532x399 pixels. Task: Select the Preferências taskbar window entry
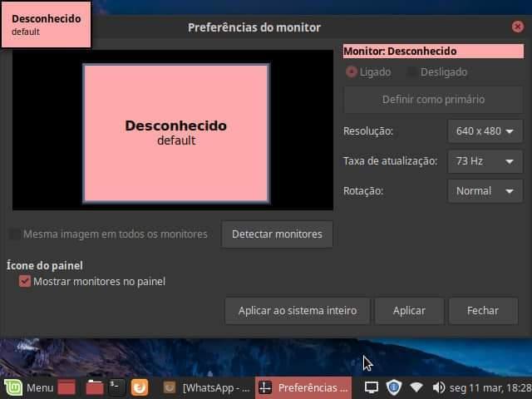(303, 387)
